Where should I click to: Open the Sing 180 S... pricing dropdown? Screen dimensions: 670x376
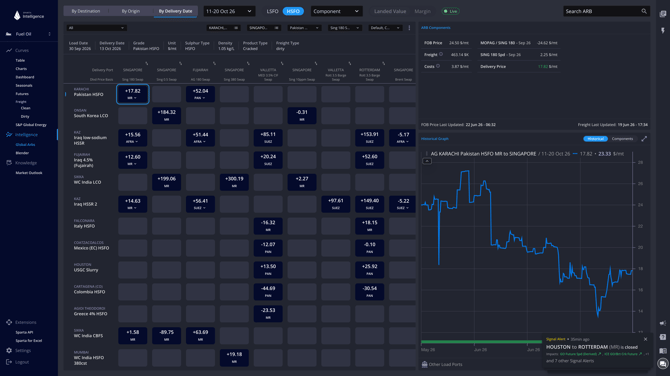[x=344, y=28]
